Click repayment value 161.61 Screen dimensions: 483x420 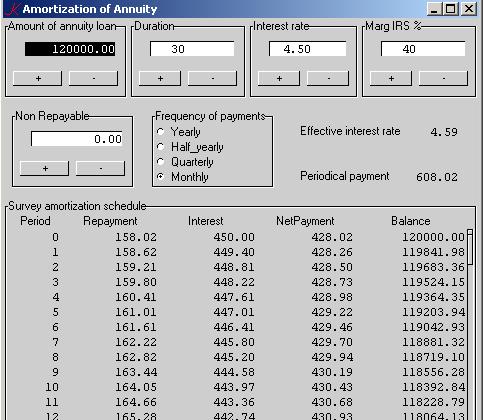136,327
